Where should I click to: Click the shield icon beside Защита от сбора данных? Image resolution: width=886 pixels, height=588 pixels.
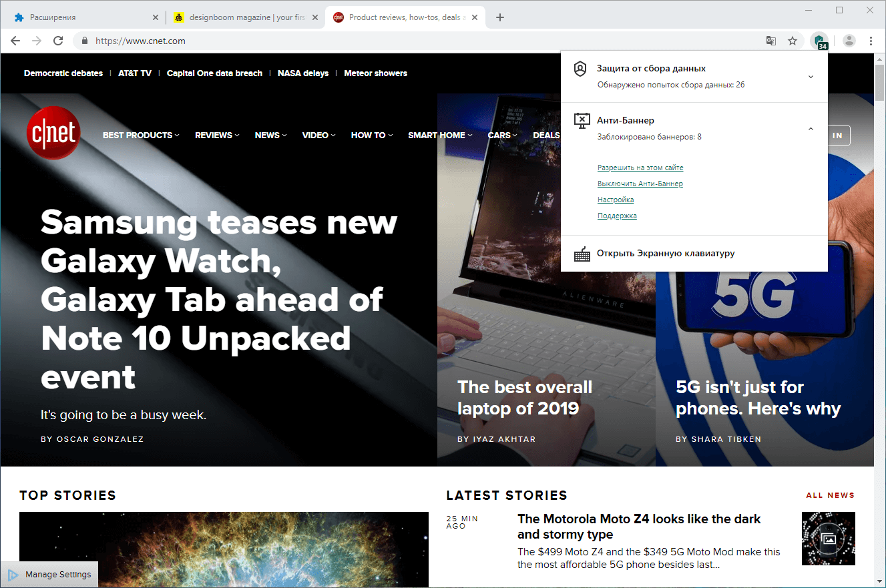pyautogui.click(x=580, y=69)
